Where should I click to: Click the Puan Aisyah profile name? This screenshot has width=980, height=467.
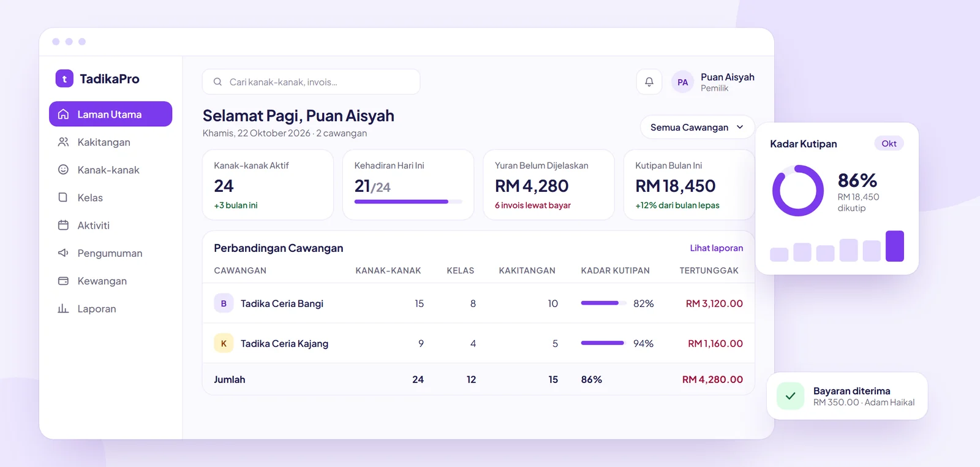pos(728,77)
